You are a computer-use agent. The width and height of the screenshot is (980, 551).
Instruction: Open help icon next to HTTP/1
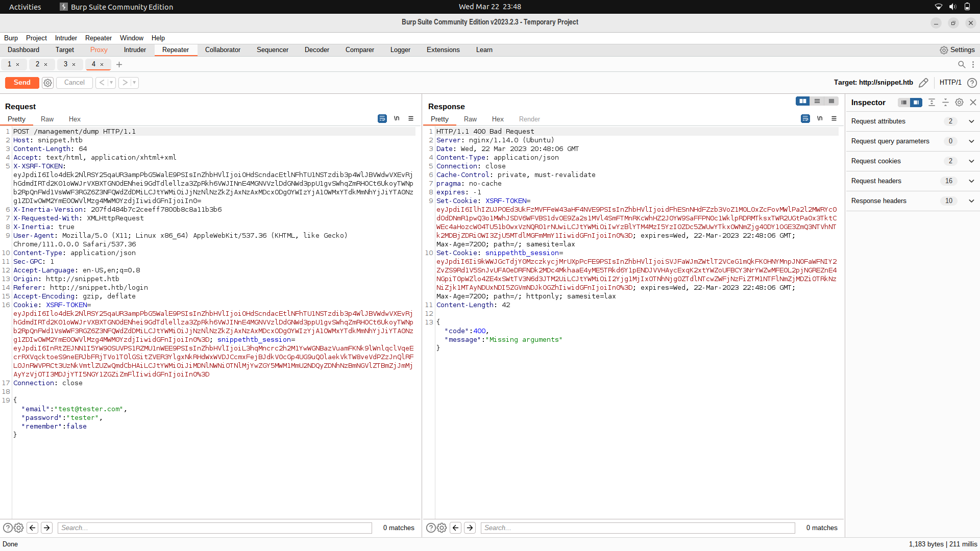pyautogui.click(x=972, y=83)
